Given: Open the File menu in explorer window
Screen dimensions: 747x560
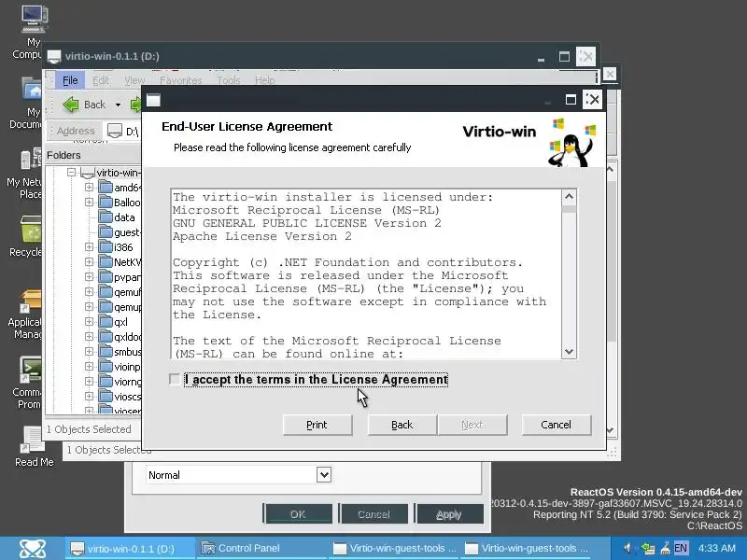Looking at the screenshot, I should pyautogui.click(x=70, y=80).
